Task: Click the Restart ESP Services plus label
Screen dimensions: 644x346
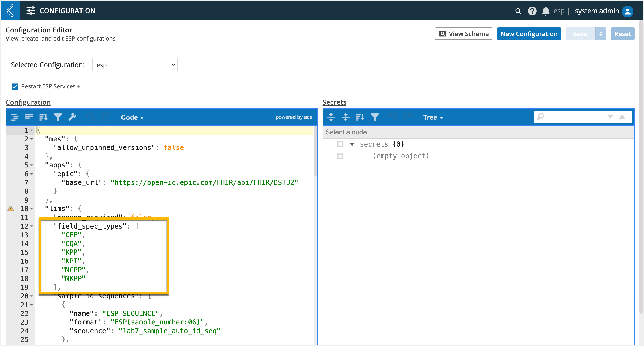Action: pyautogui.click(x=51, y=86)
